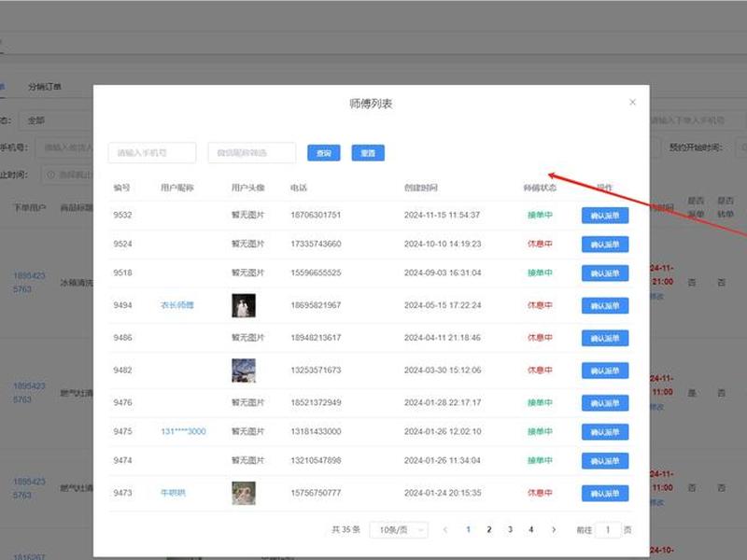Confirm dispatch for master 9486
The height and width of the screenshot is (560, 747).
click(604, 338)
